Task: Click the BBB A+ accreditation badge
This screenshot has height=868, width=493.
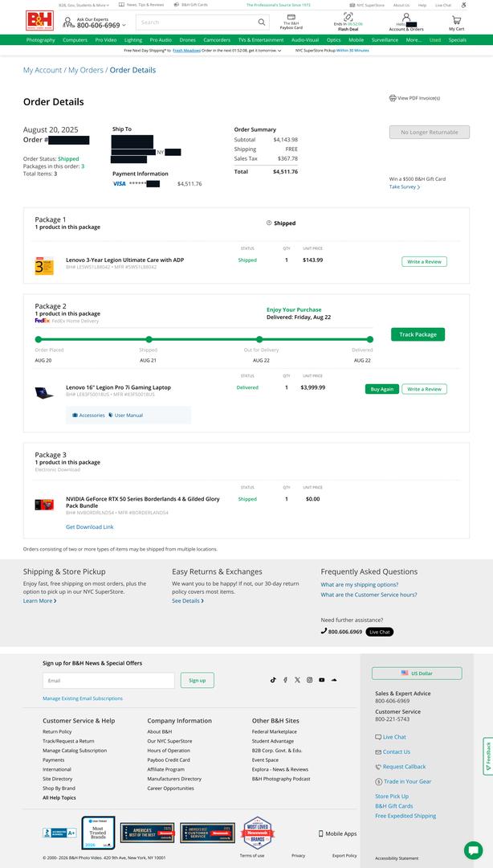Action: [x=59, y=833]
